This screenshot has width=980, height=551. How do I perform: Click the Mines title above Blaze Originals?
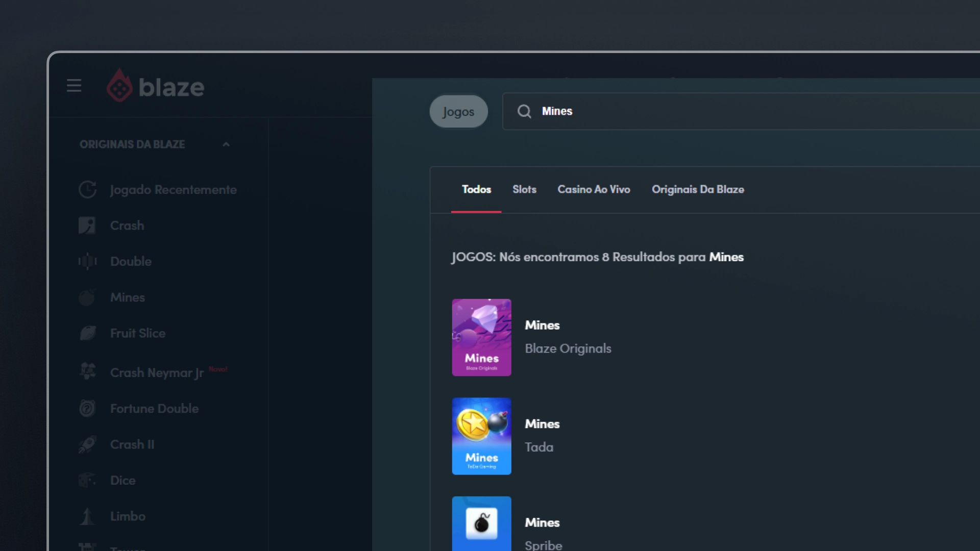[542, 325]
